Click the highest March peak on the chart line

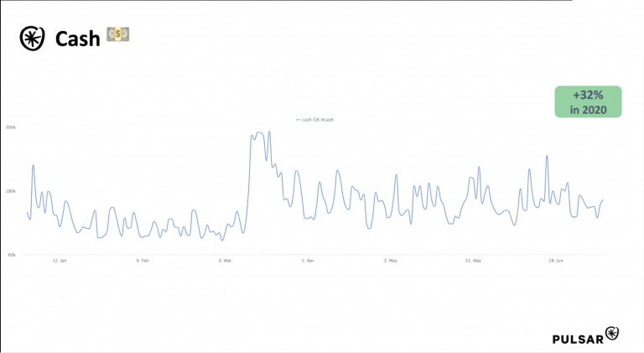tap(259, 132)
